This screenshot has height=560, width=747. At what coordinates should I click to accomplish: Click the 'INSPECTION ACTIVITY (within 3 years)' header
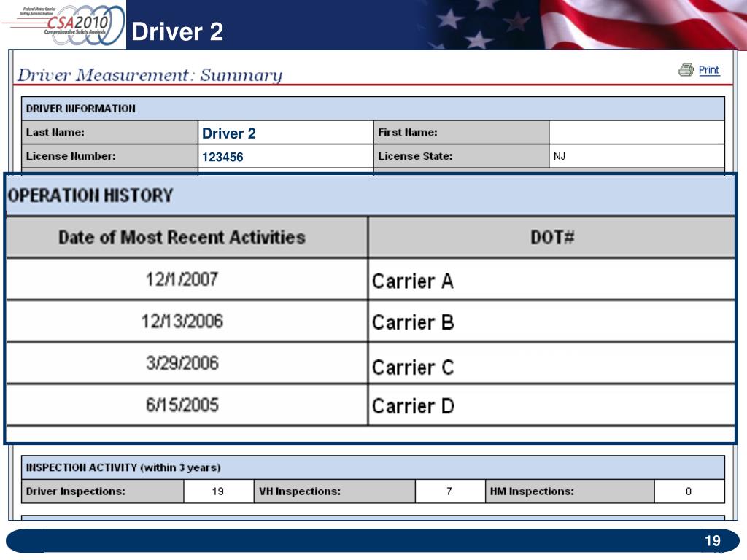coord(373,467)
